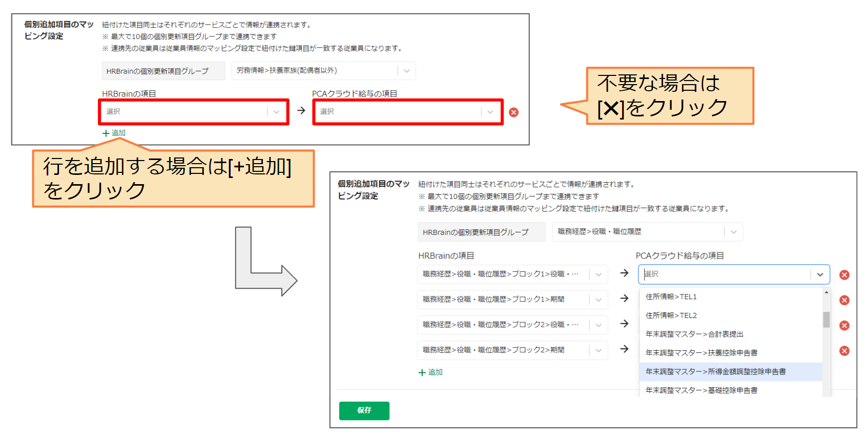The width and height of the screenshot is (868, 436).
Task: Expand the ブロック2>役職 HRBrain item dropdown
Action: 512,325
